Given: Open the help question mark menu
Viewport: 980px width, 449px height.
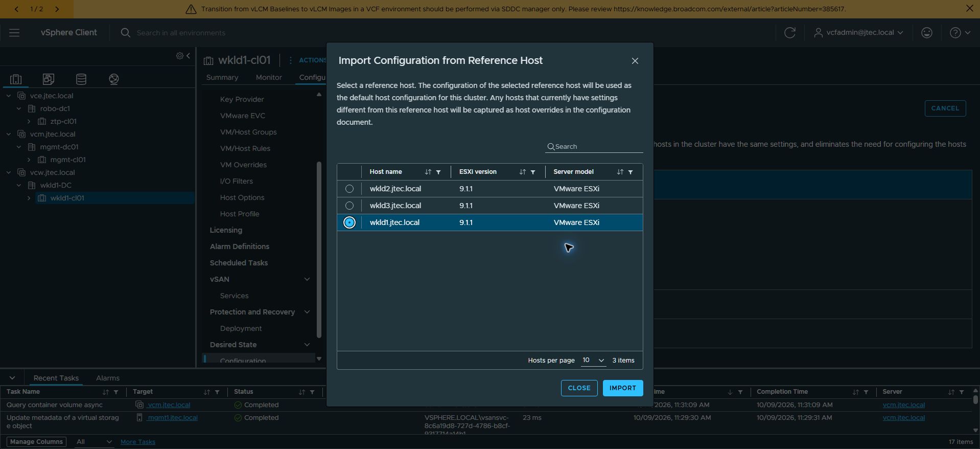Looking at the screenshot, I should point(960,33).
